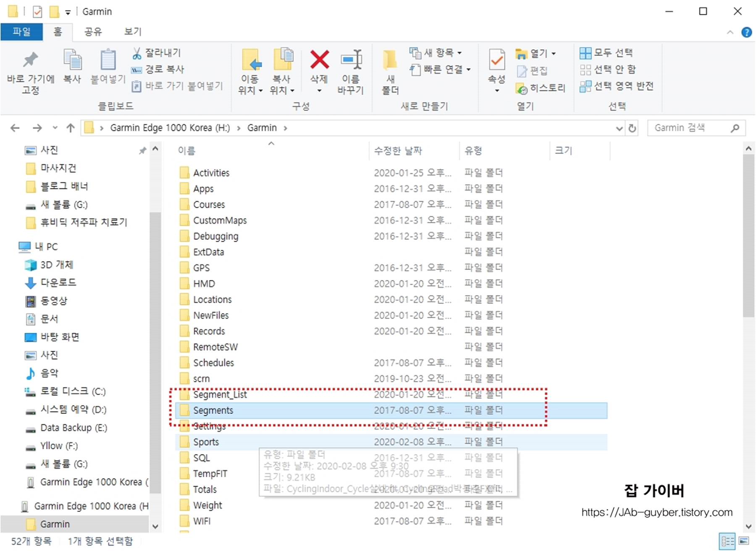Select none (선택 안 함)
The height and width of the screenshot is (551, 756).
pyautogui.click(x=608, y=69)
